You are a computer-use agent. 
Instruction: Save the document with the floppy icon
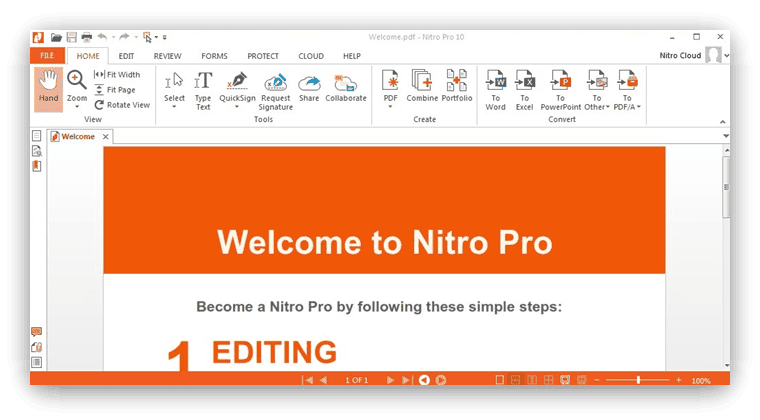[72, 37]
